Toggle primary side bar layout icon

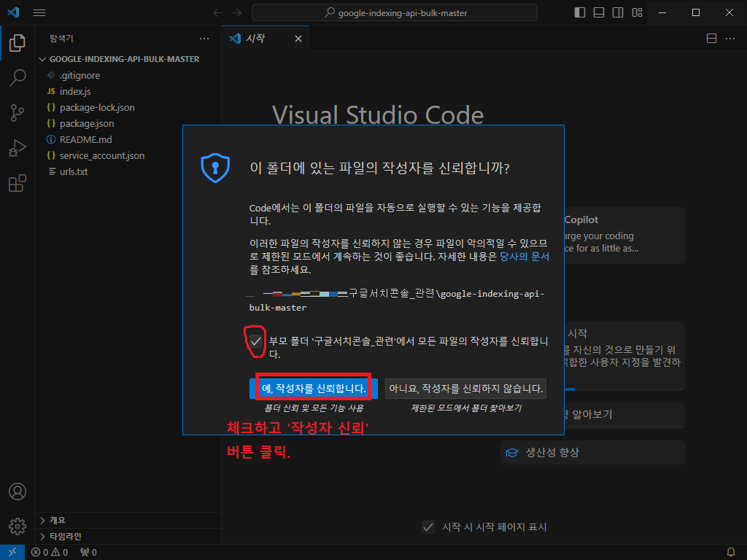[580, 13]
